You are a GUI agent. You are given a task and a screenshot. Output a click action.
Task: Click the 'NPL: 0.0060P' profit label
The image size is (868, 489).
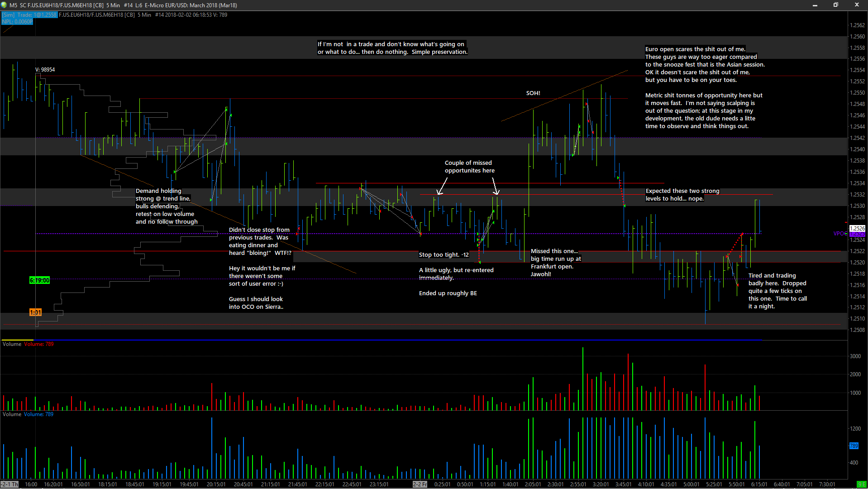pos(17,21)
